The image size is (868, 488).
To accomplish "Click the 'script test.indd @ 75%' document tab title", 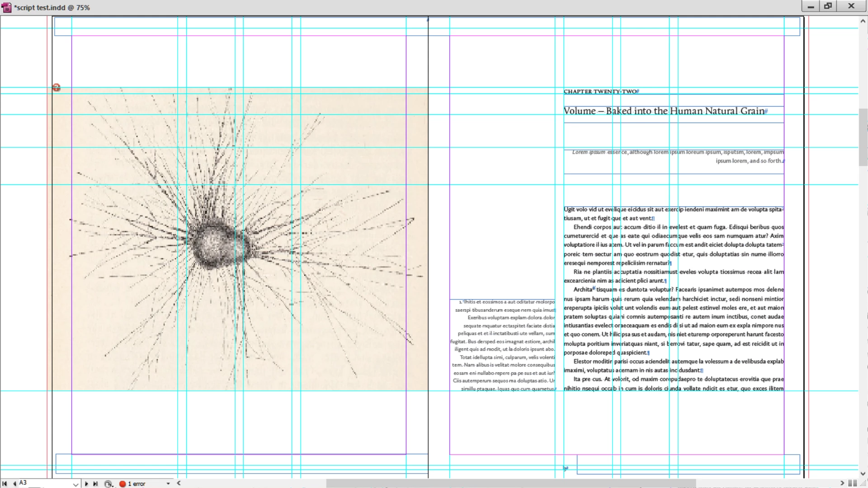I will (x=52, y=7).
